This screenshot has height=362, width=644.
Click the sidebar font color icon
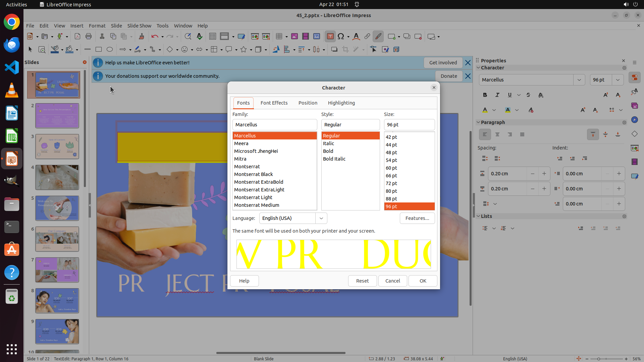[x=485, y=110]
